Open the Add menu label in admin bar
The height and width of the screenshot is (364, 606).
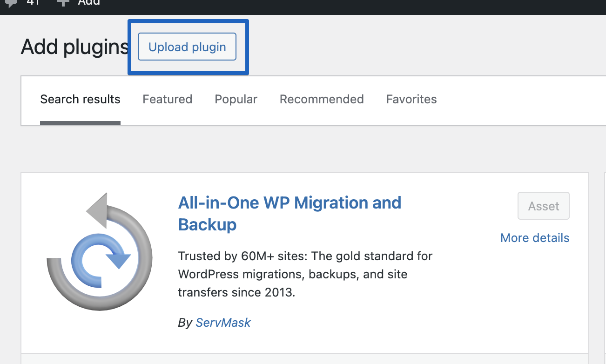click(88, 3)
